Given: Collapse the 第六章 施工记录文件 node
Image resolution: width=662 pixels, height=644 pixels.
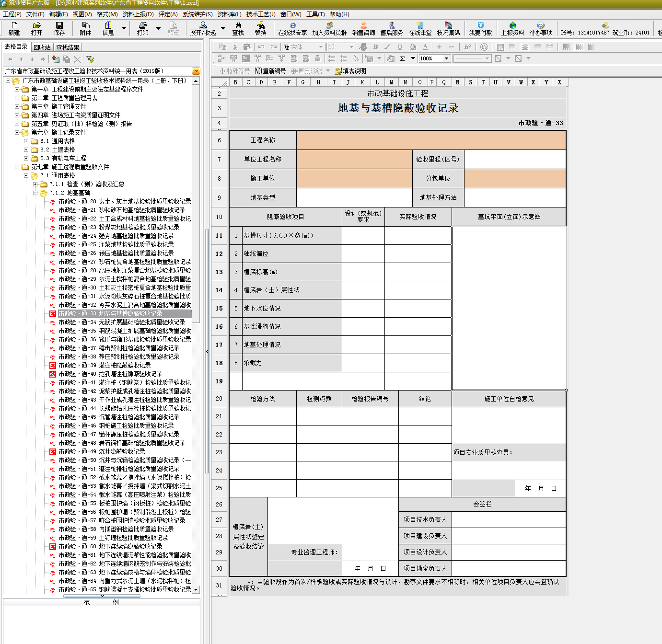Looking at the screenshot, I should pyautogui.click(x=17, y=132).
